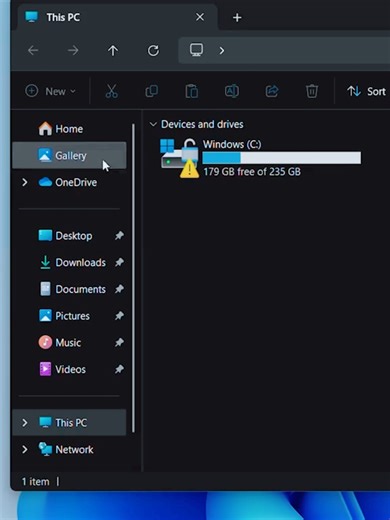Open the Videos folder shortcut

69,369
